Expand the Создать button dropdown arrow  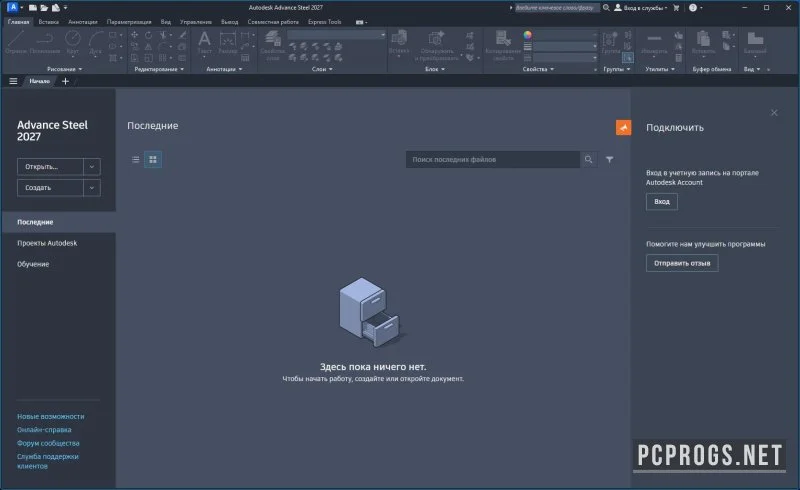(92, 188)
